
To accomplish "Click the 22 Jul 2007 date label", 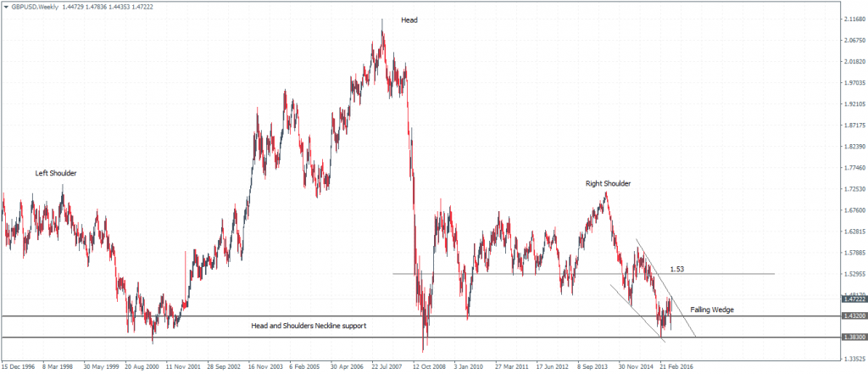I will (x=387, y=367).
